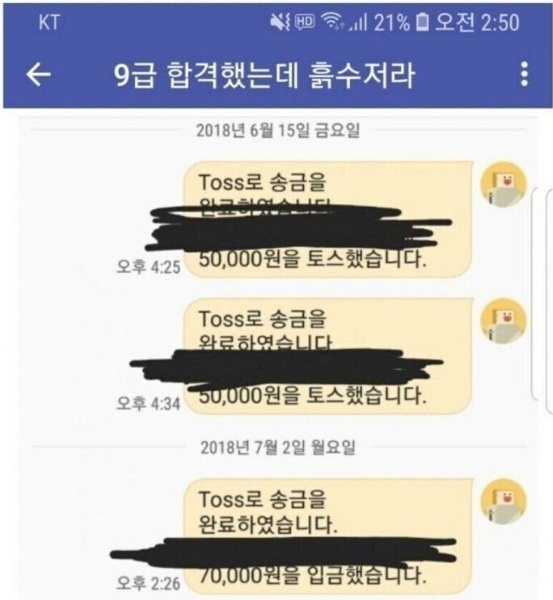Tap the battery icon in status bar
The image size is (553, 600).
422,22
